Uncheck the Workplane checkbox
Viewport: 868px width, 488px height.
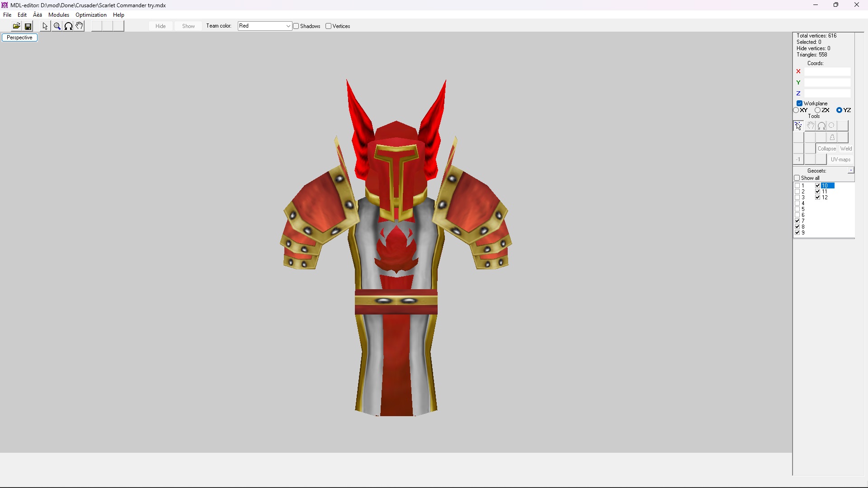click(x=799, y=103)
